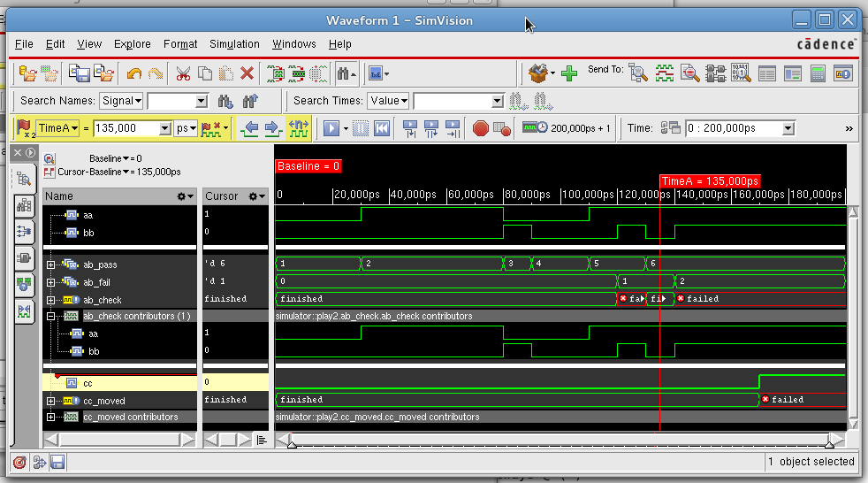The height and width of the screenshot is (483, 868).
Task: Expand the cc_moved contributors group
Action: pos(51,417)
